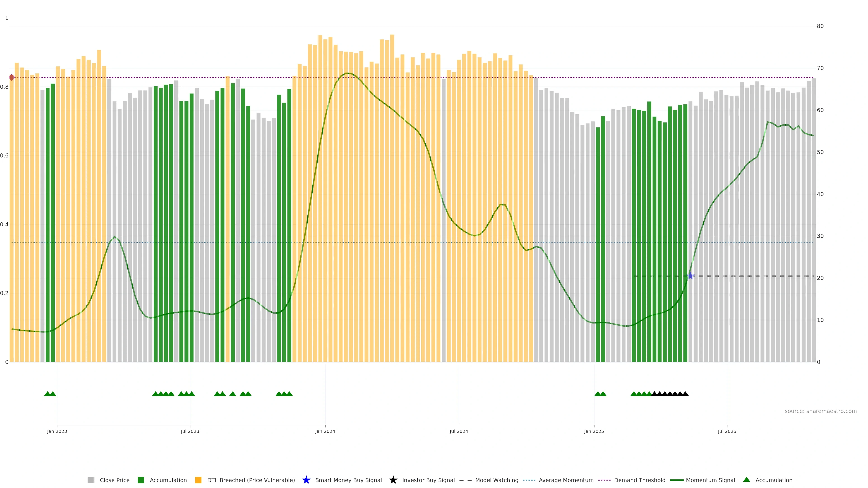Screen dimensions: 868x488
Task: Click the gray Close Price legend swatch
Action: coord(91,480)
